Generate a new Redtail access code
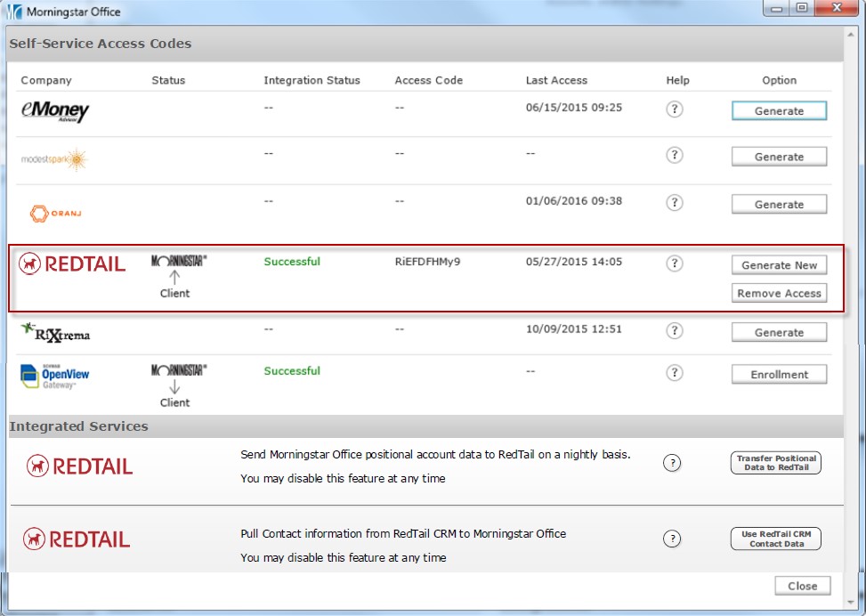Screen dimensions: 866x616 tap(779, 265)
